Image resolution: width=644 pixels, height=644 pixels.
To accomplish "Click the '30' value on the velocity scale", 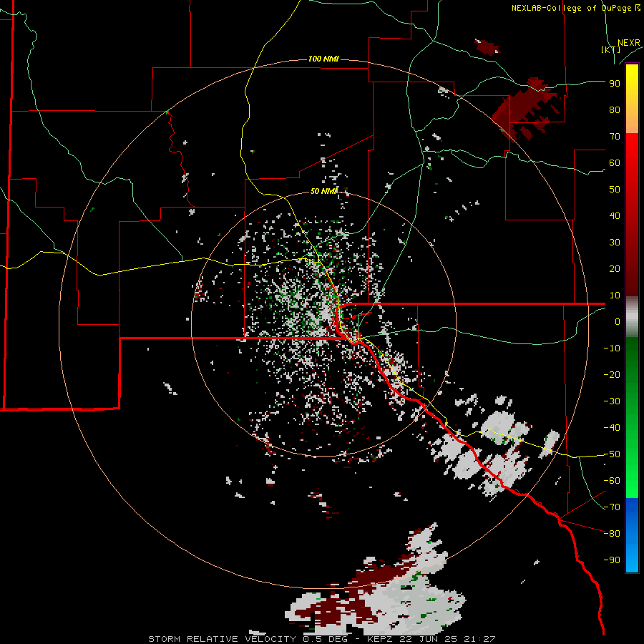I will [615, 243].
